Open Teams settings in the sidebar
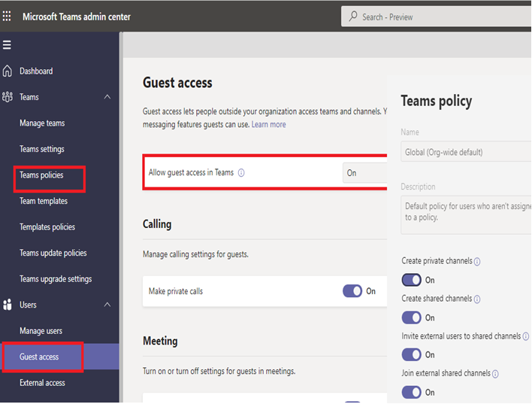The image size is (532, 404). pos(42,149)
